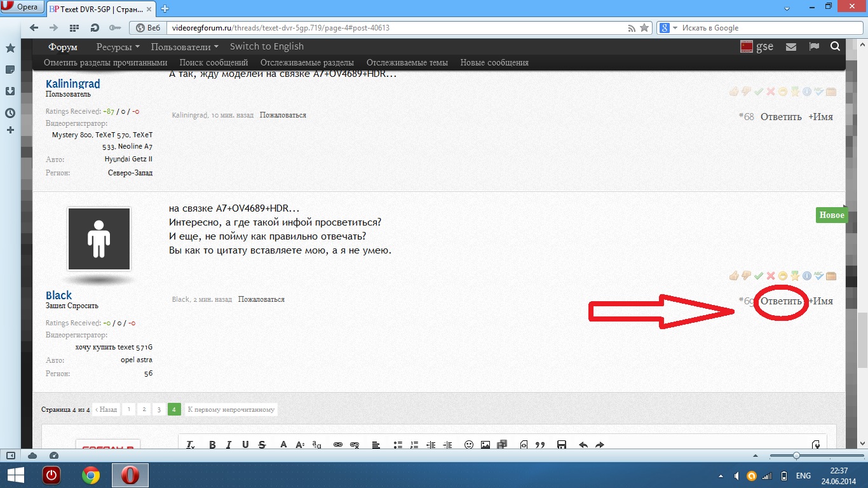Open the Google search engine dropdown
Screen dimensions: 868x488
[667, 28]
